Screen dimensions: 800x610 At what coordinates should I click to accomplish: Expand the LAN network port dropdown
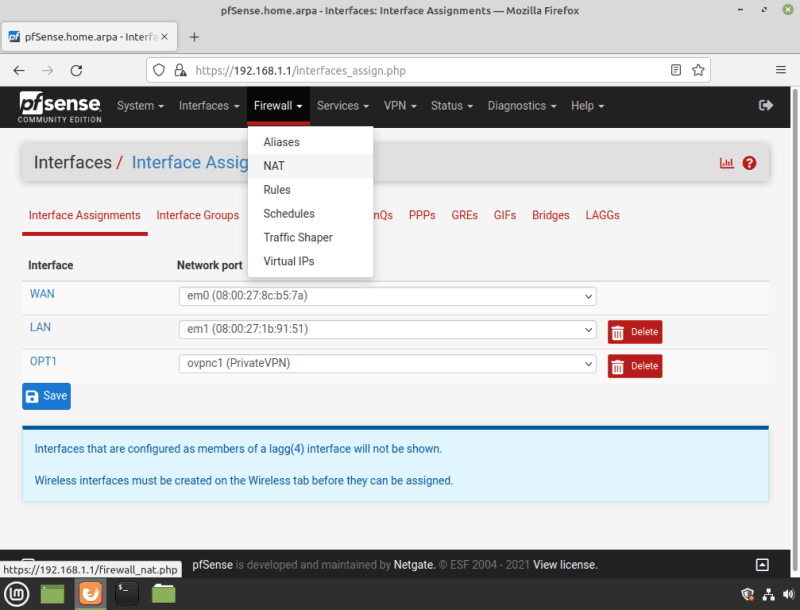click(x=387, y=330)
